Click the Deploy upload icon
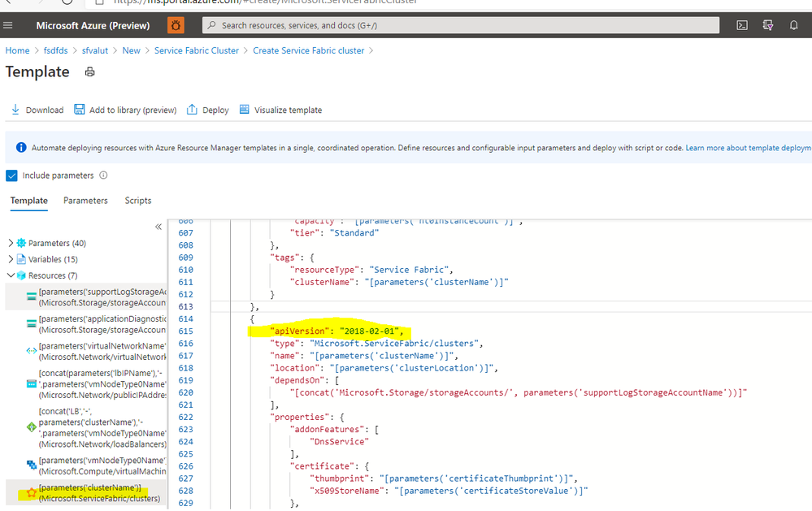The height and width of the screenshot is (511, 812). click(192, 109)
